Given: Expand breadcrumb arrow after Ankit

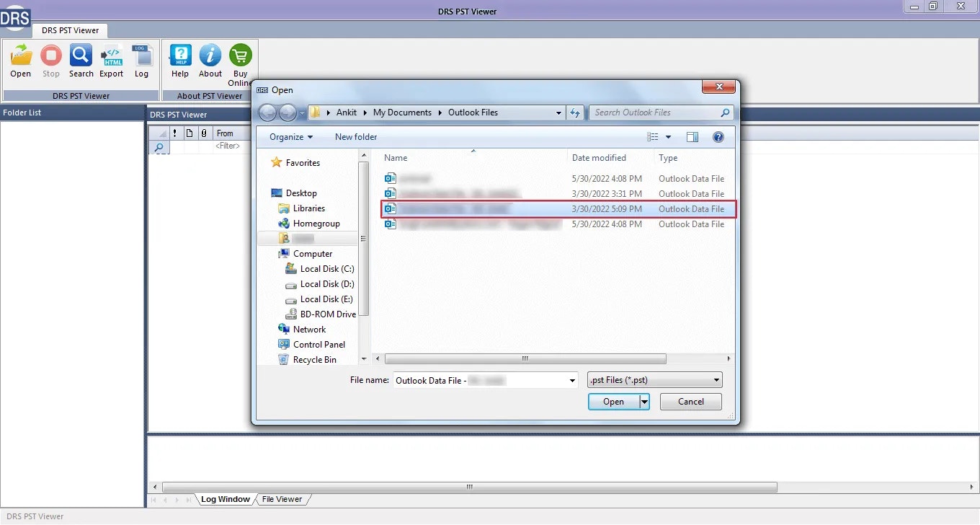Looking at the screenshot, I should (365, 112).
